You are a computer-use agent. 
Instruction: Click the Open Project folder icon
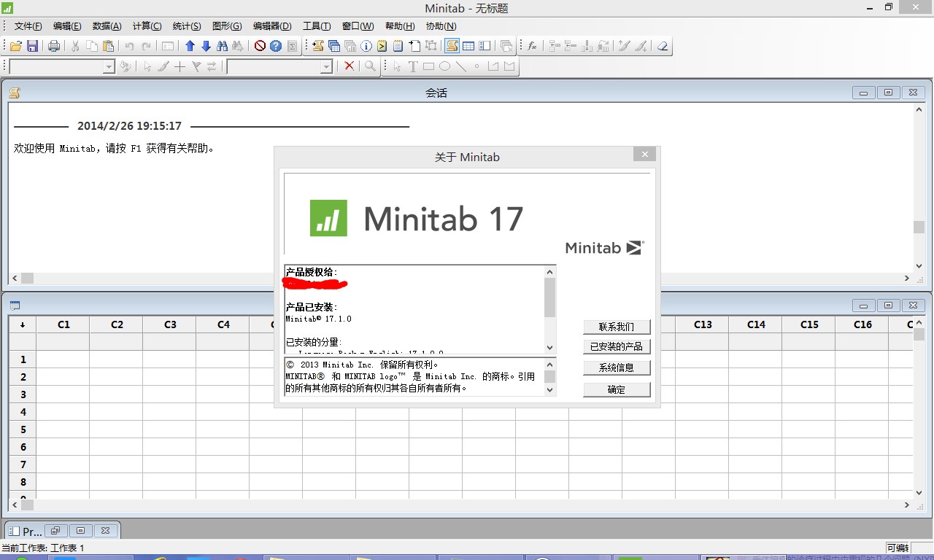pos(15,46)
